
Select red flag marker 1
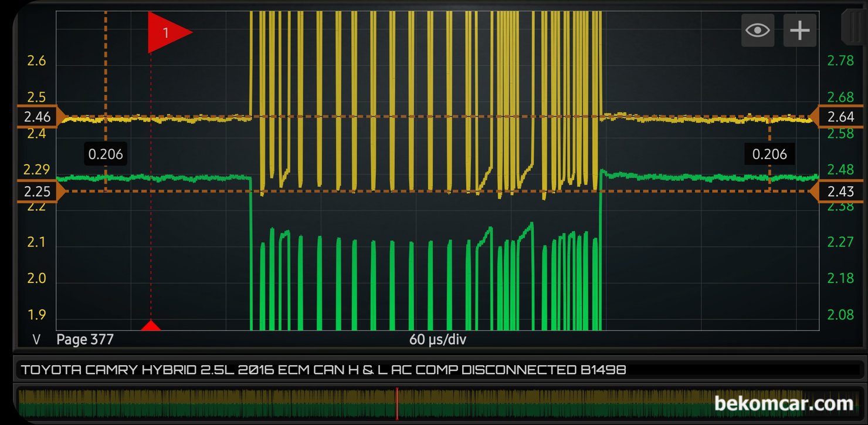169,32
